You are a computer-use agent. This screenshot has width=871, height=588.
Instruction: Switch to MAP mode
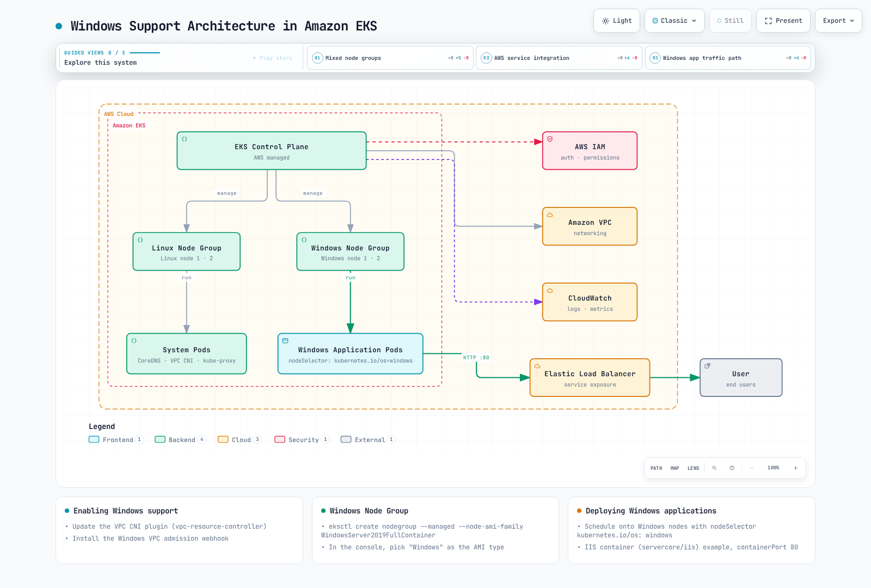(675, 468)
